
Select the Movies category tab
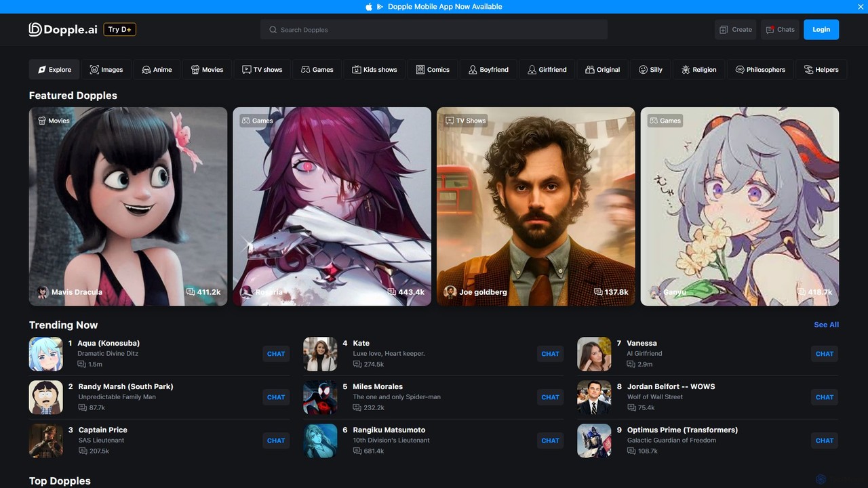tap(207, 69)
